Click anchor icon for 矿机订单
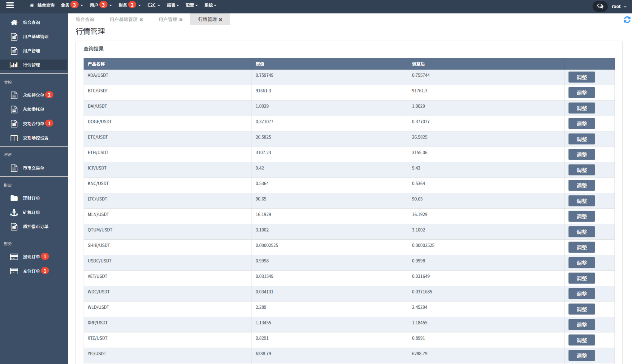Viewport: 632px width, 364px height. click(14, 212)
